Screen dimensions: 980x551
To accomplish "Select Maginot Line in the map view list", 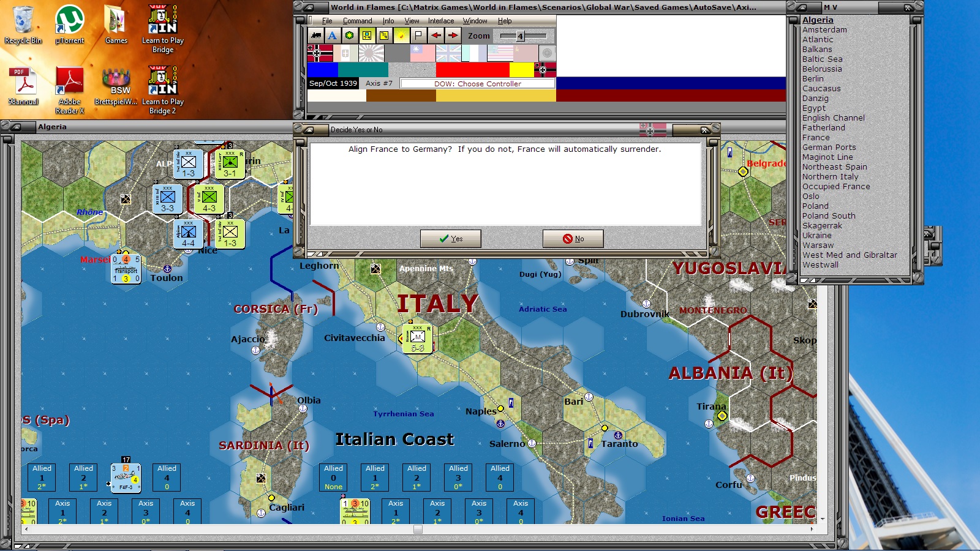I will pyautogui.click(x=827, y=157).
